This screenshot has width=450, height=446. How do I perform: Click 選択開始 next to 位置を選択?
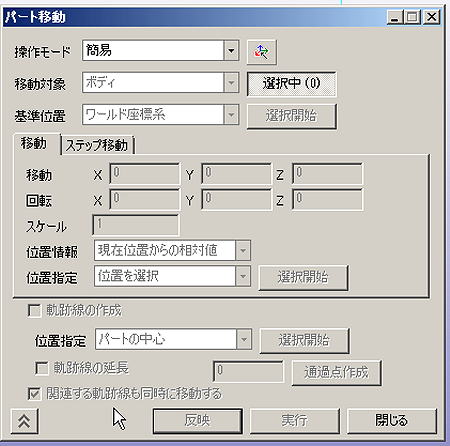coord(303,277)
